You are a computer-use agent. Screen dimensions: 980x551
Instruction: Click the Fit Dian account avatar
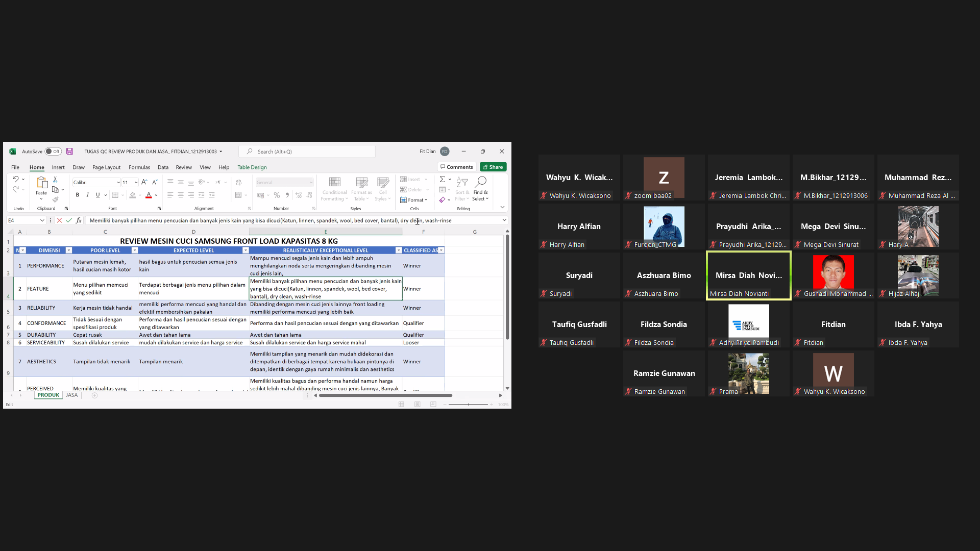[x=445, y=152]
